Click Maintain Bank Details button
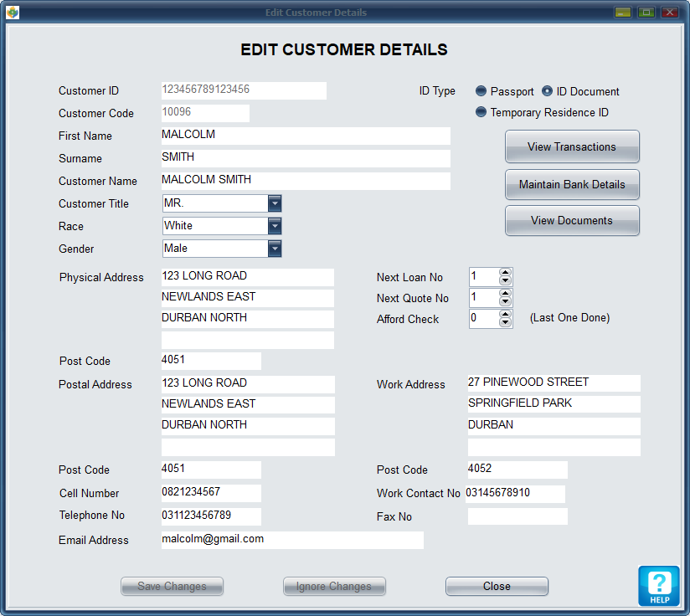Image resolution: width=690 pixels, height=616 pixels. click(572, 184)
